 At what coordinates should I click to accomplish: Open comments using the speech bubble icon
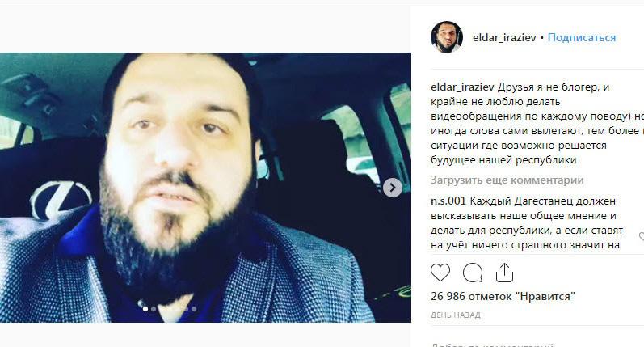[x=473, y=273]
